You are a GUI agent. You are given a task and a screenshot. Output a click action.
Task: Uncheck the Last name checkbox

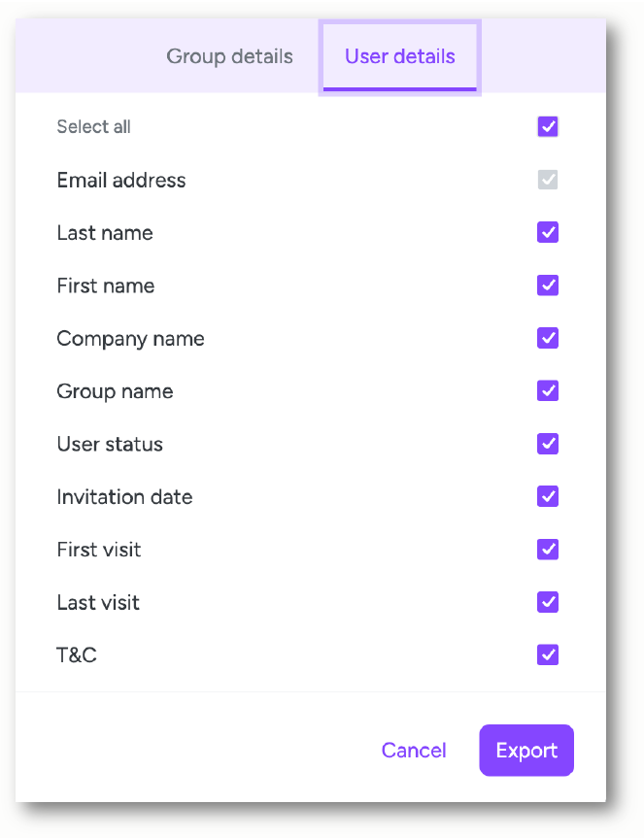[x=548, y=233]
